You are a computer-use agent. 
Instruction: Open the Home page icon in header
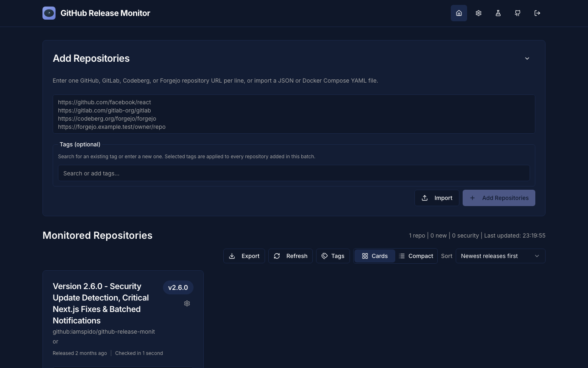coord(459,13)
